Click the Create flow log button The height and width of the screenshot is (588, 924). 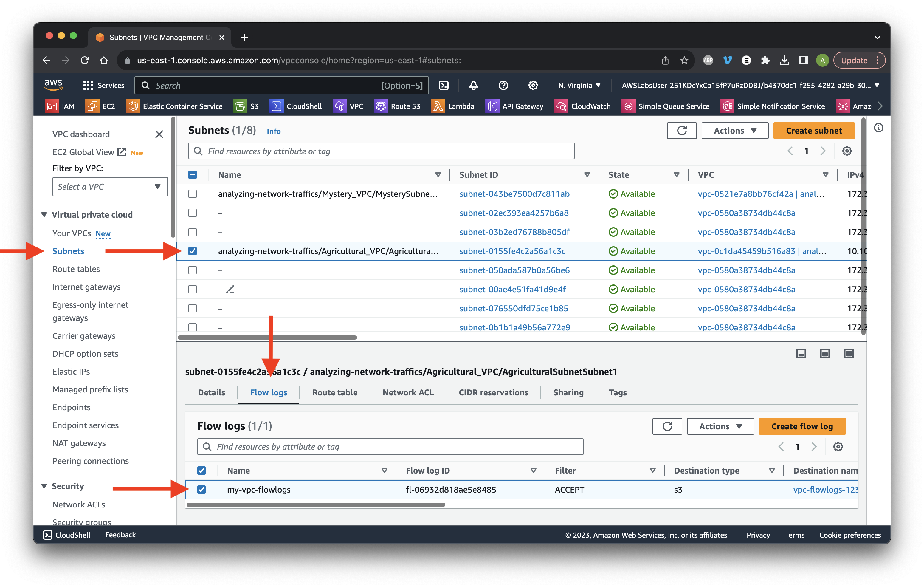tap(802, 426)
